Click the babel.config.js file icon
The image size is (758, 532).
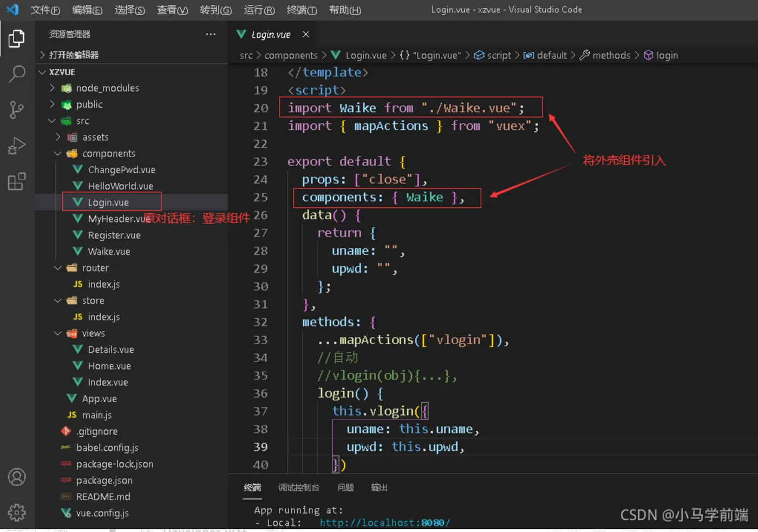coord(66,448)
